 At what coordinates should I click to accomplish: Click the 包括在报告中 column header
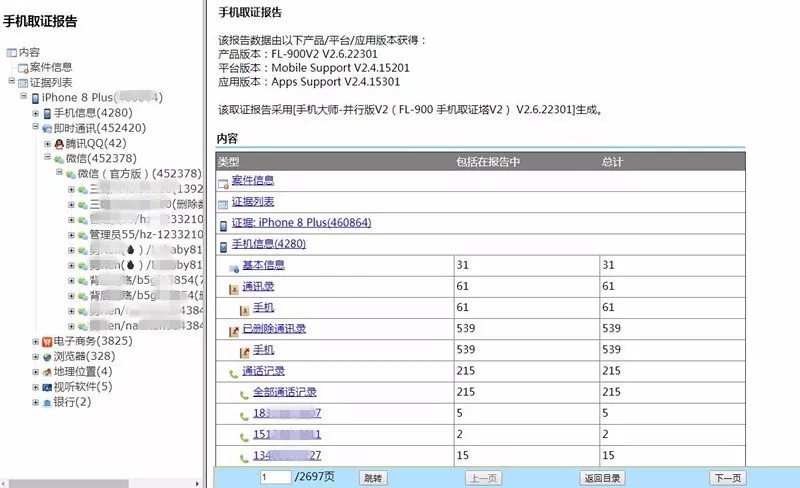(488, 162)
